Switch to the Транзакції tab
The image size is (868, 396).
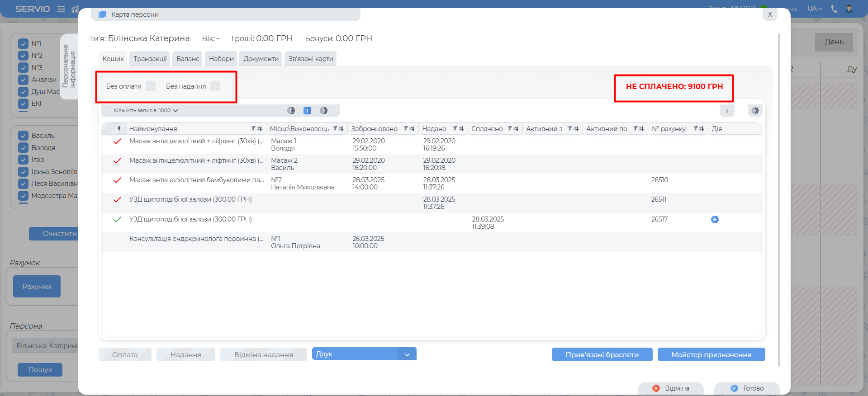coord(150,59)
